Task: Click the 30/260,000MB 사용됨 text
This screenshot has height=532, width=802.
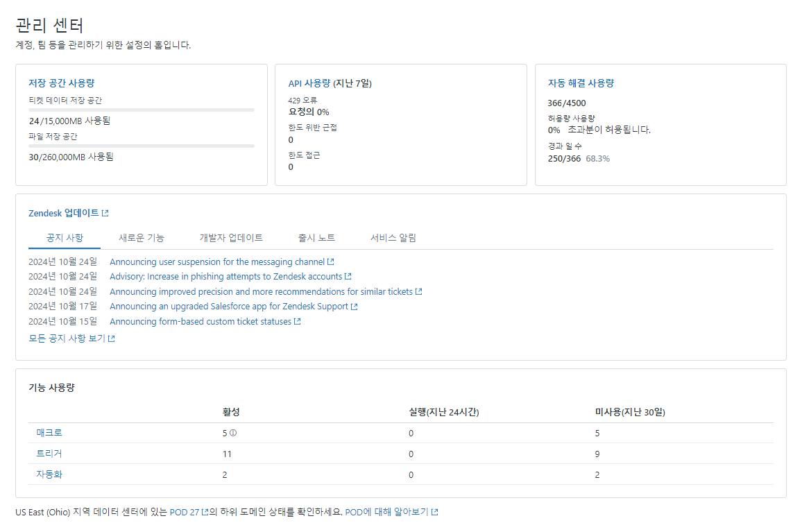Action: 71,157
